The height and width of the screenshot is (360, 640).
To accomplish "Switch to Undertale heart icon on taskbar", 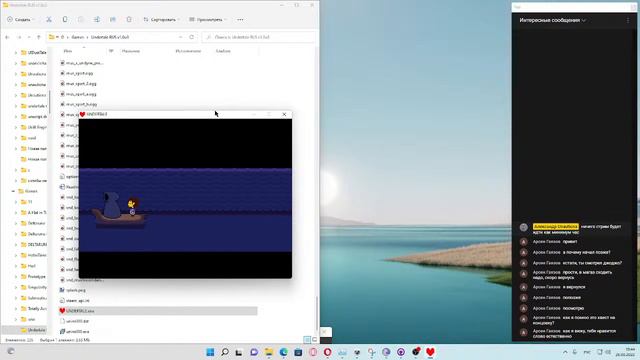I will [430, 352].
